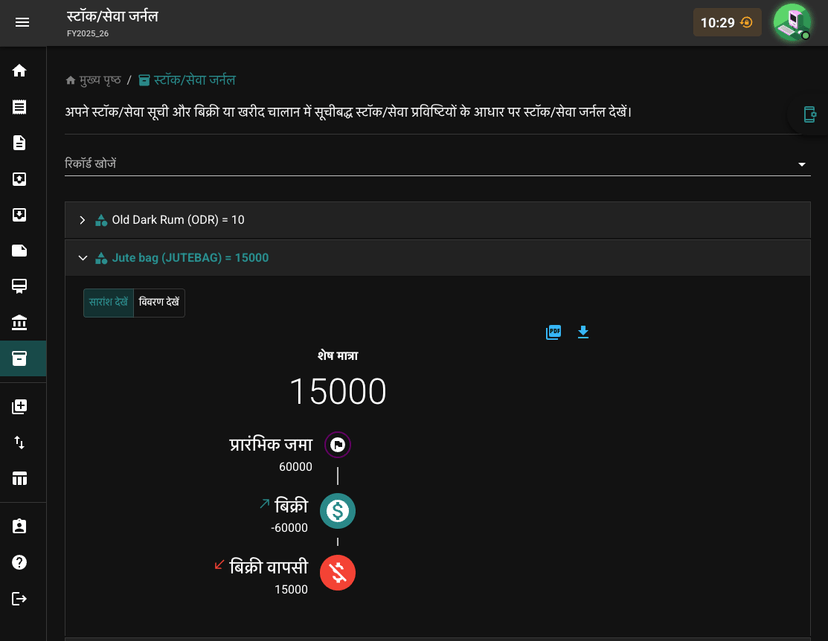
Task: Click the मुख्य पृष्ठ breadcrumb link
Action: point(93,80)
